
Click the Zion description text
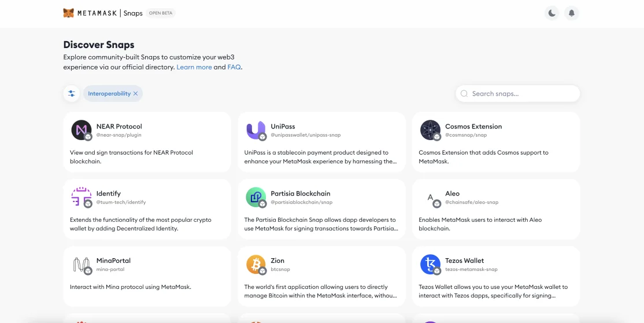click(x=320, y=291)
